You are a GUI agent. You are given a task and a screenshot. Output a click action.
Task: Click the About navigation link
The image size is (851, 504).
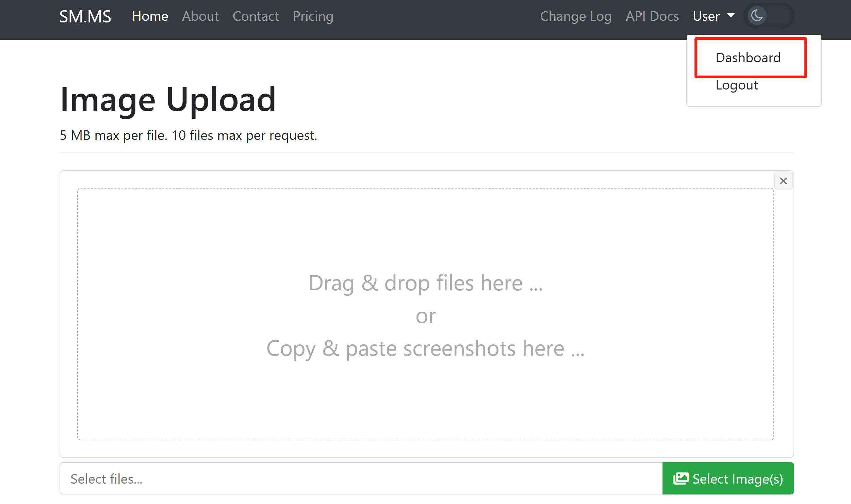click(200, 16)
